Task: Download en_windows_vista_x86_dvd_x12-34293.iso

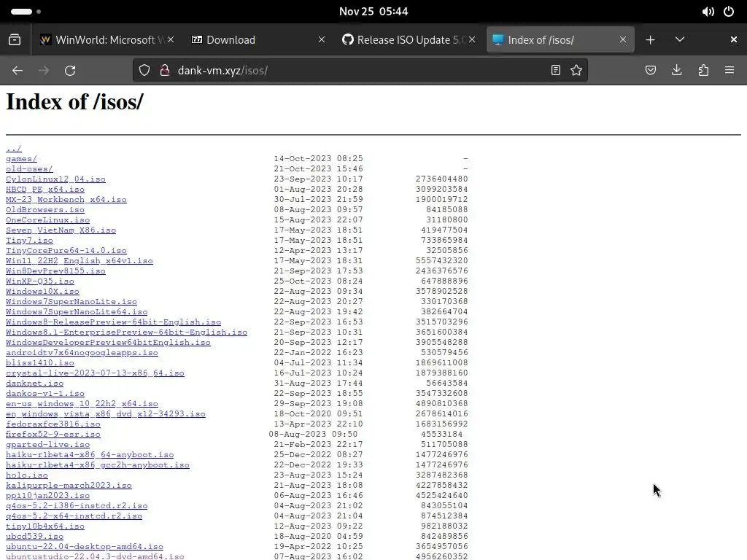Action: (106, 414)
